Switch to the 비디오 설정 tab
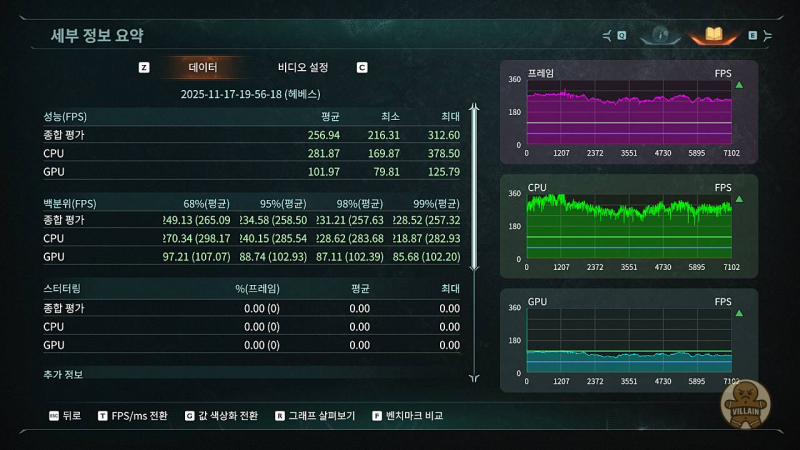Image resolution: width=800 pixels, height=450 pixels. pos(302,68)
